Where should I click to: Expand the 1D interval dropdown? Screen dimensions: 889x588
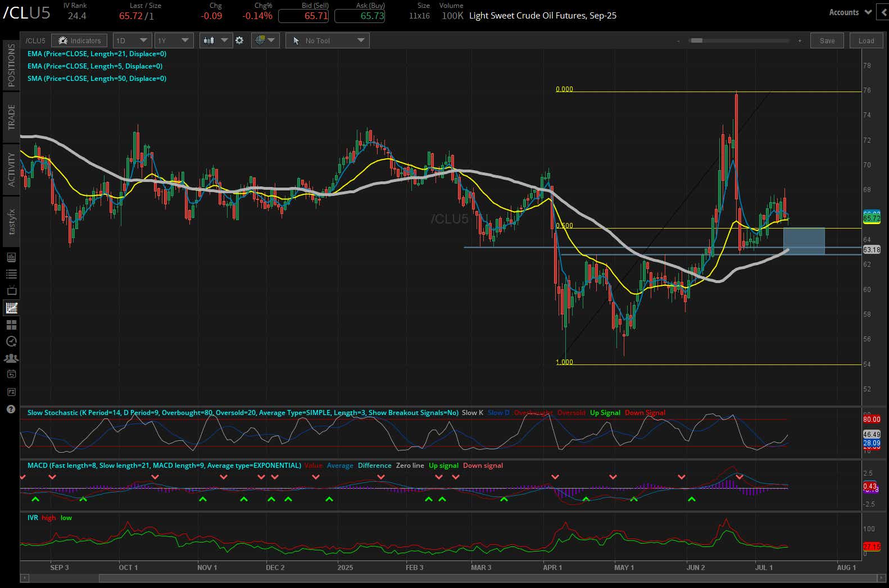(x=132, y=40)
